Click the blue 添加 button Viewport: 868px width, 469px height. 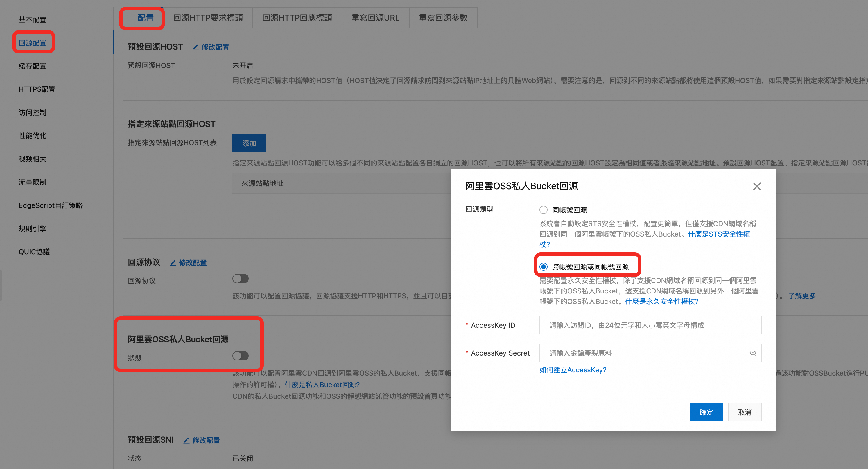(249, 143)
